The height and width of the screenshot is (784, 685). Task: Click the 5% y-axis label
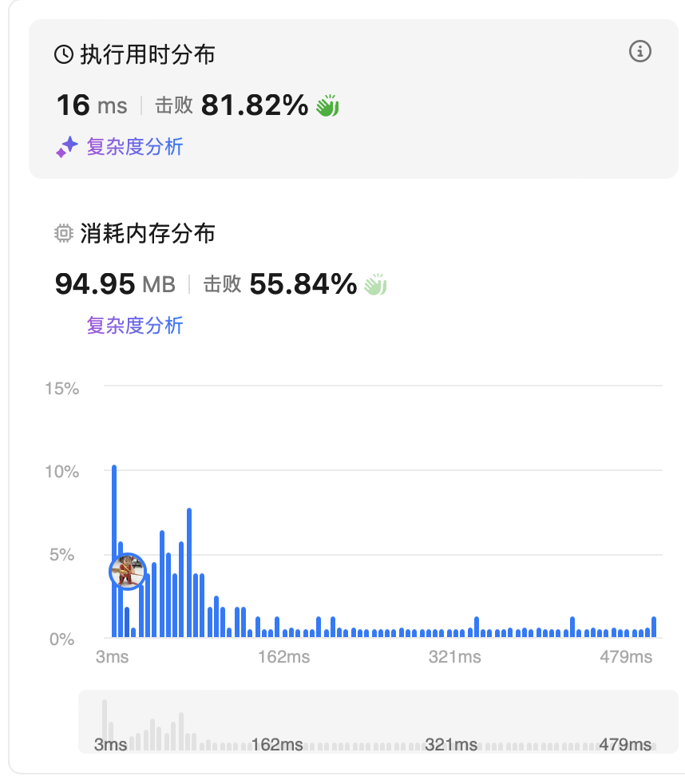62,555
